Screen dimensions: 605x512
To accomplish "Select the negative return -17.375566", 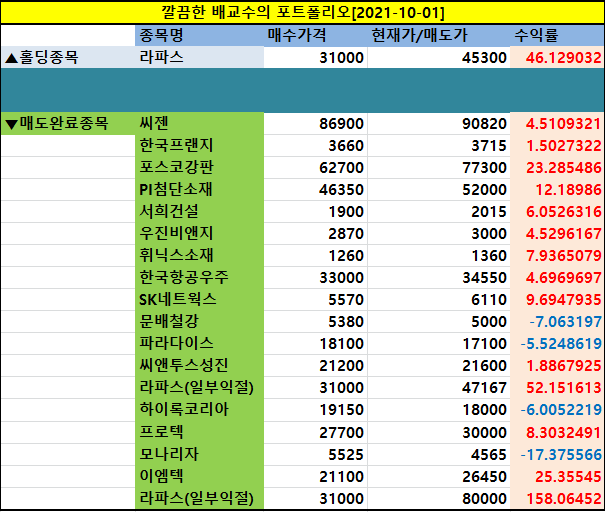I will click(x=557, y=454).
